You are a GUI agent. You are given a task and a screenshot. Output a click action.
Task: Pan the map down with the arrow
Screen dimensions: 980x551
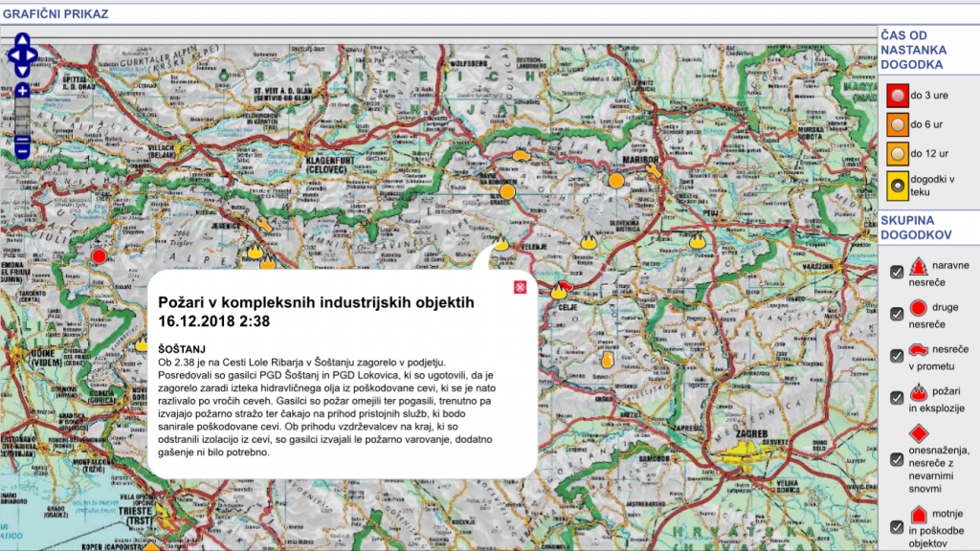click(x=23, y=71)
